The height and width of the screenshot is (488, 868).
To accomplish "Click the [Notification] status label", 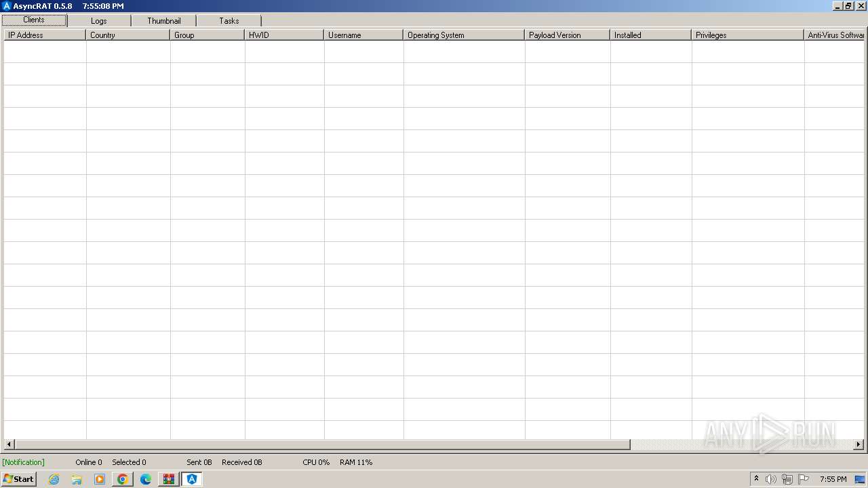I will (x=24, y=462).
